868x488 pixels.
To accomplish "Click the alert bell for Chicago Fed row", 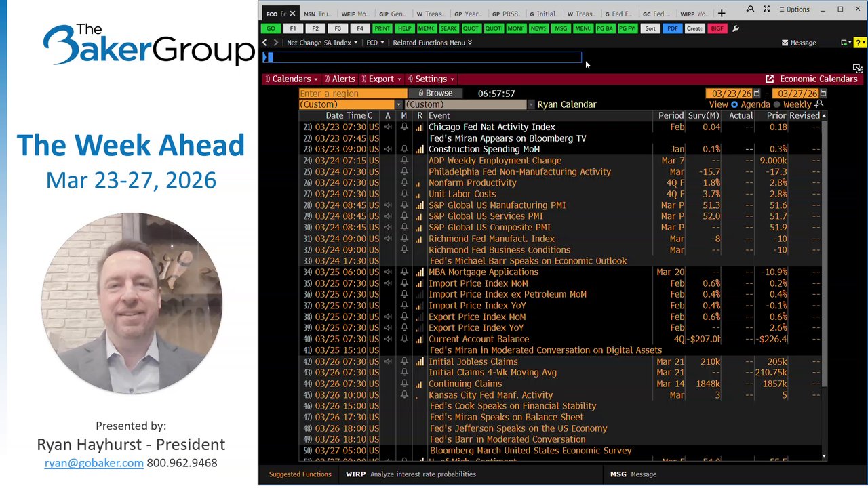I will 404,127.
